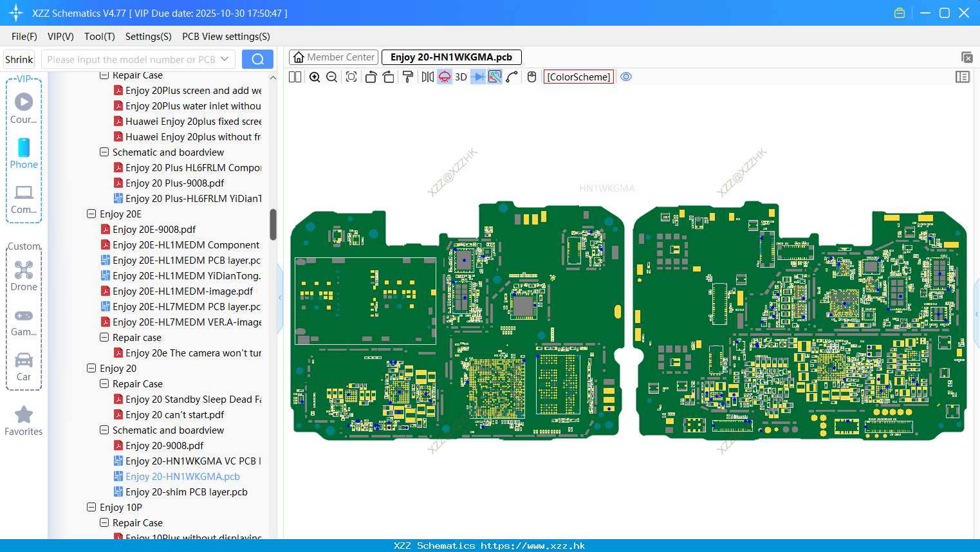The height and width of the screenshot is (552, 980).
Task: Open the Tool(T) menu
Action: tap(100, 37)
